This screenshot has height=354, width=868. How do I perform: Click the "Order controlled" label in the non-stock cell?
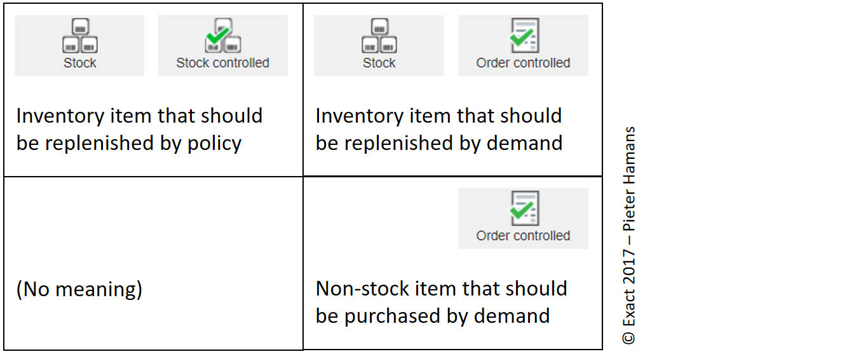(x=523, y=236)
